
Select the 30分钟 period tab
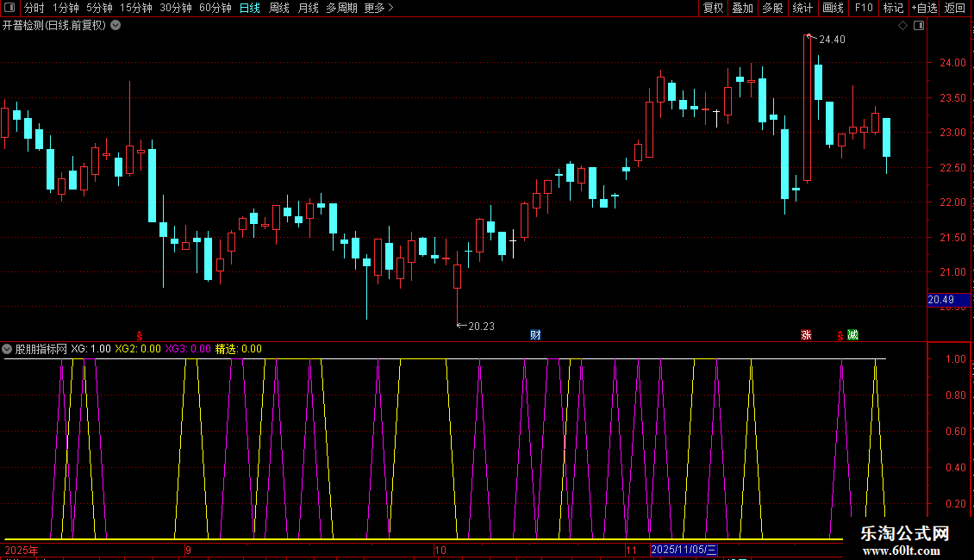point(176,8)
